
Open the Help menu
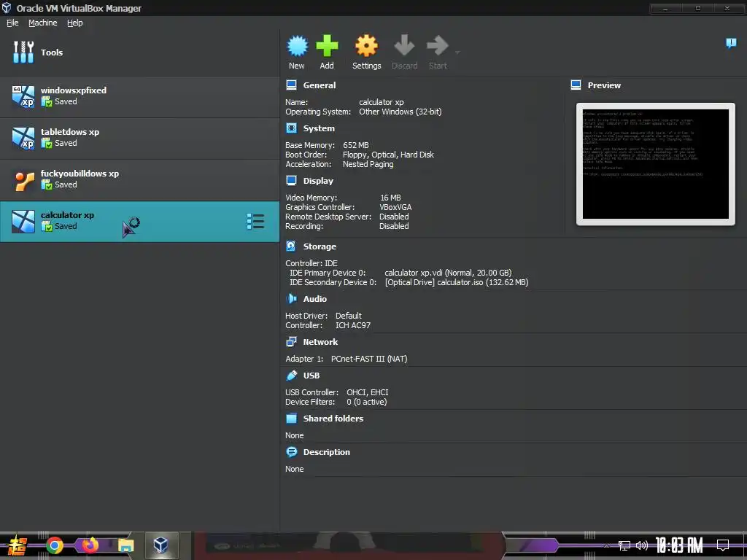pos(75,23)
